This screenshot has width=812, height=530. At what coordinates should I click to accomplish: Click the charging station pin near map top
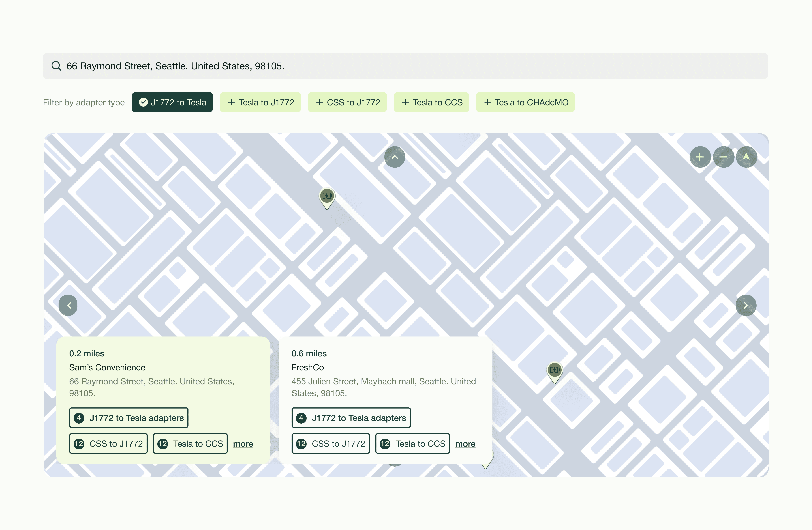pyautogui.click(x=327, y=197)
